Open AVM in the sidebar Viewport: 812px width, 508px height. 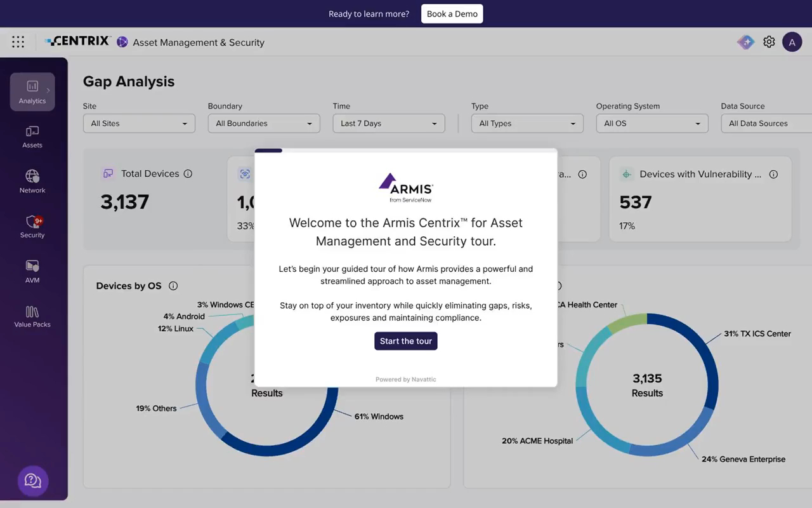coord(32,271)
